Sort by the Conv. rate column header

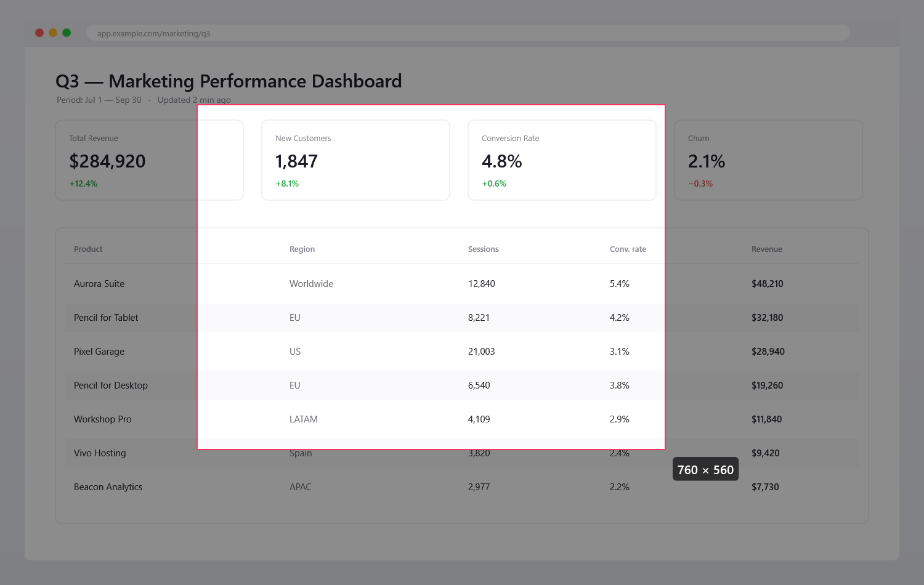pyautogui.click(x=628, y=249)
